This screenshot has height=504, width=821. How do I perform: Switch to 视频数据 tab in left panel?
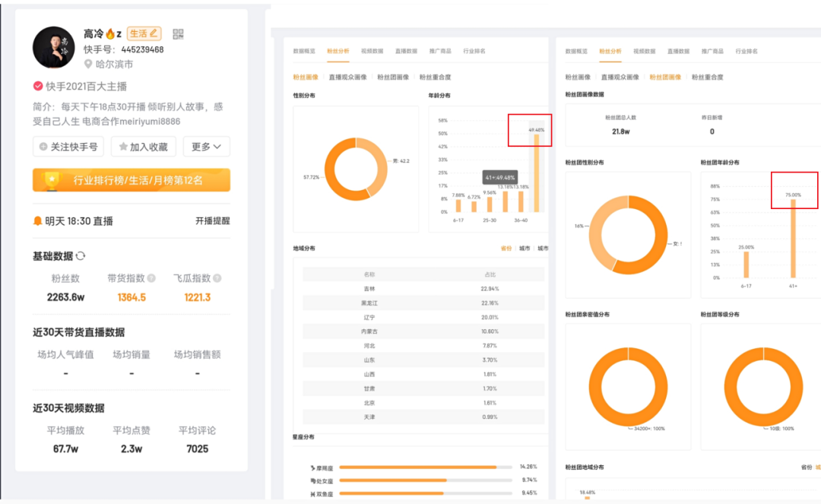click(x=372, y=51)
